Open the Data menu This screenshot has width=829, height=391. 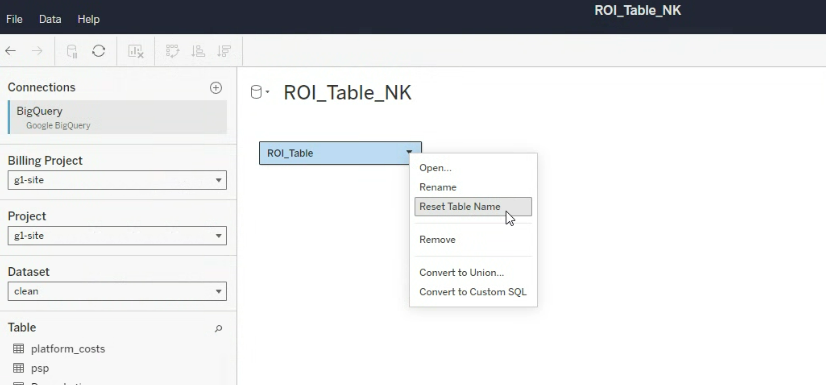coord(50,19)
